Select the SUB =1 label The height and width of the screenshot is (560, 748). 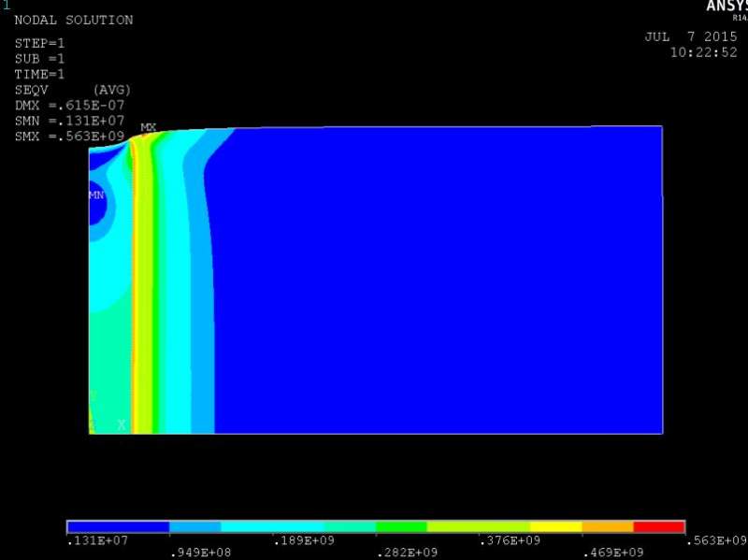tap(39, 59)
